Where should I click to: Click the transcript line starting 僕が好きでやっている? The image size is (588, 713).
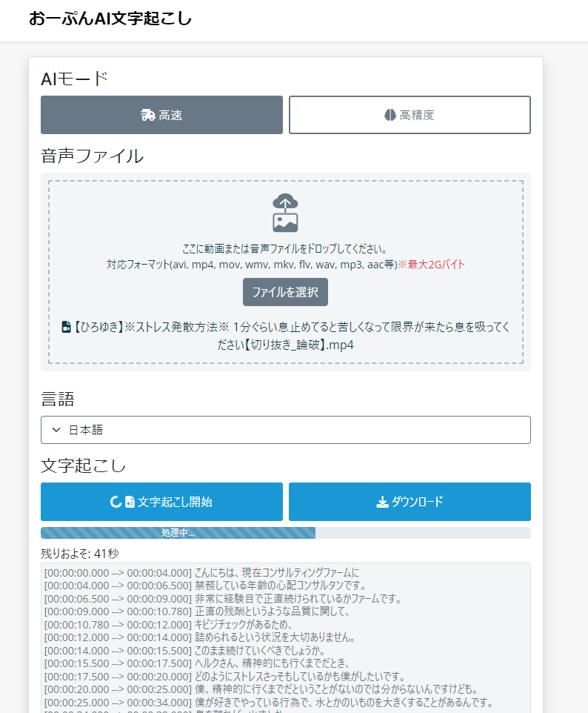(x=269, y=702)
